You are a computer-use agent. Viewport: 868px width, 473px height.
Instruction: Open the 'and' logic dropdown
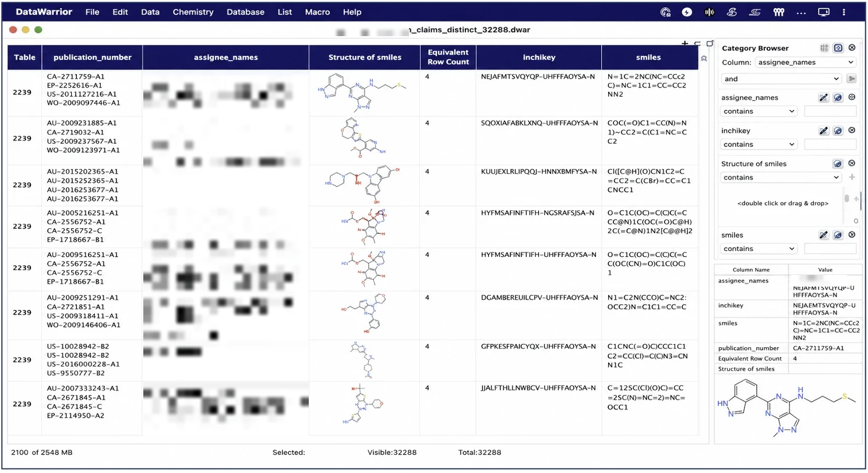pos(781,79)
